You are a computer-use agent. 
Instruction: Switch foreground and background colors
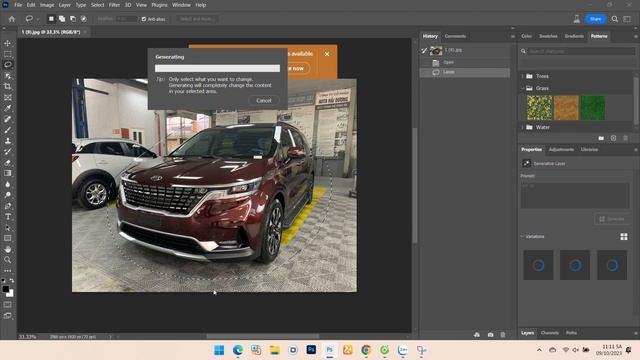click(x=12, y=280)
